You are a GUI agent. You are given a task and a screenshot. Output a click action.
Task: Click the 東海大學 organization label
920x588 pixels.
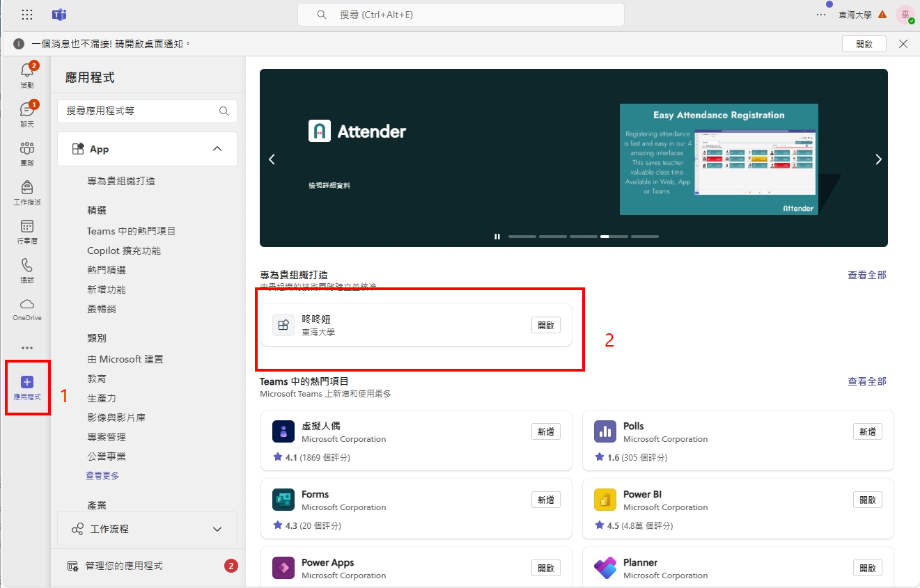855,15
